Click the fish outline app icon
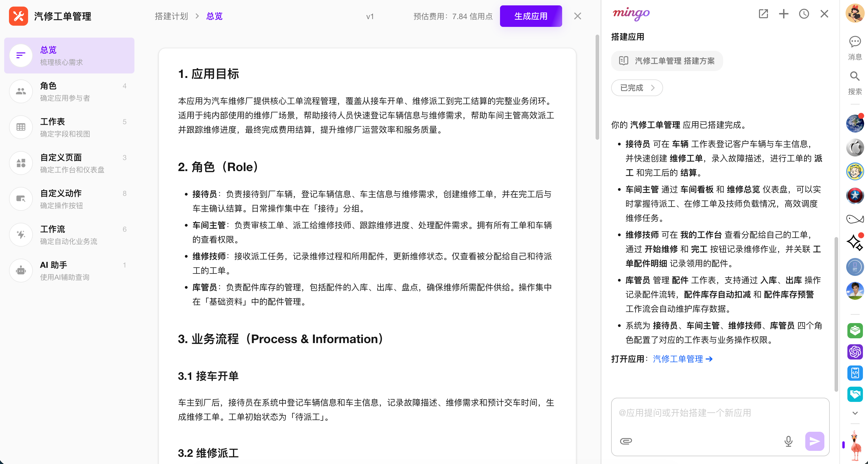This screenshot has height=464, width=868. coord(855,219)
